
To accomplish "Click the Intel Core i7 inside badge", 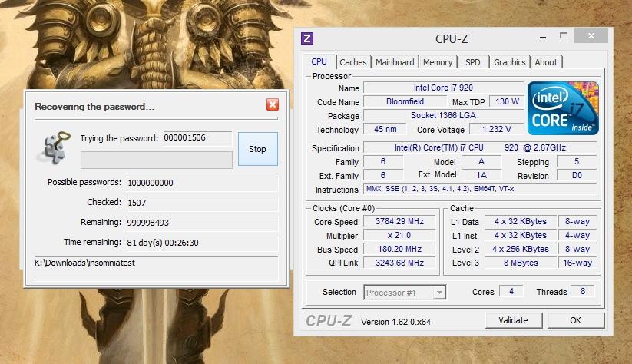I will click(563, 108).
